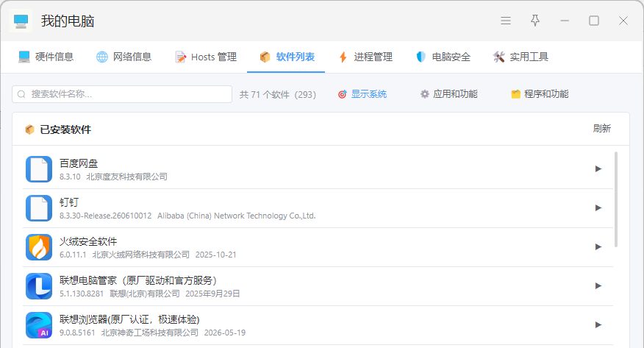Viewport: 644px width, 348px height.
Task: Open the 进程管理 tab
Action: (x=365, y=57)
